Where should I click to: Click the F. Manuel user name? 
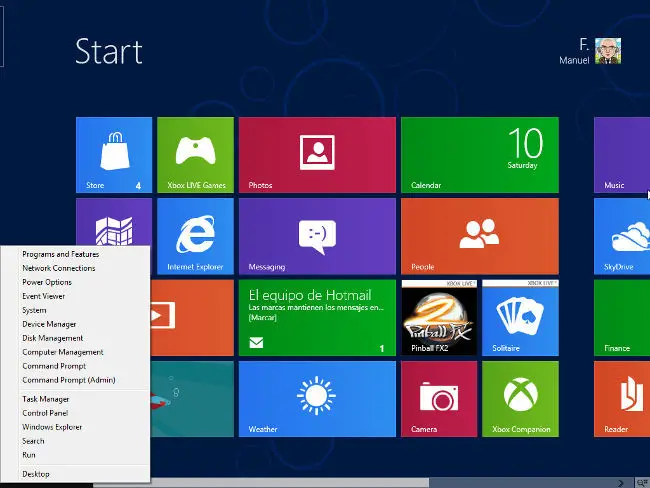click(x=574, y=51)
